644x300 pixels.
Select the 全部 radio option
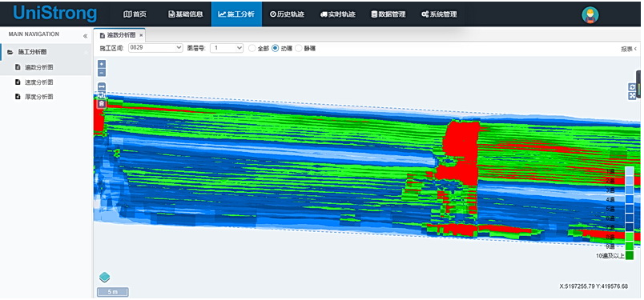coord(252,49)
